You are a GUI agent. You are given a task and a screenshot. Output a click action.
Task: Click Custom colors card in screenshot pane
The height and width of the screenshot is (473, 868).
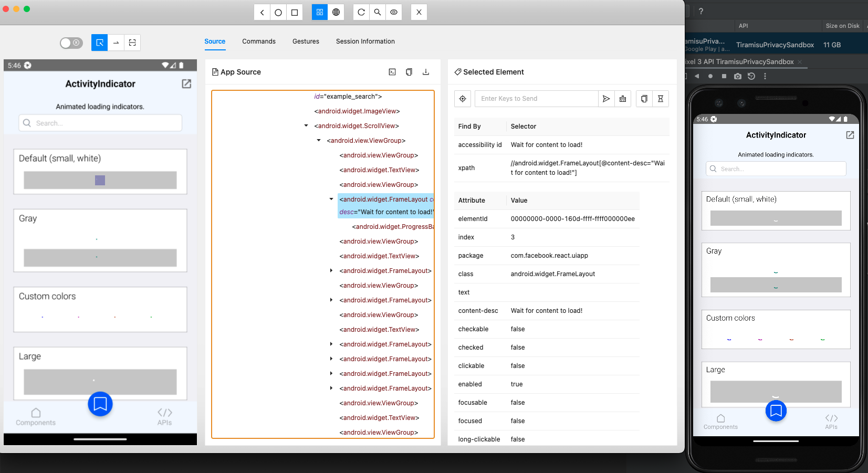pyautogui.click(x=100, y=309)
